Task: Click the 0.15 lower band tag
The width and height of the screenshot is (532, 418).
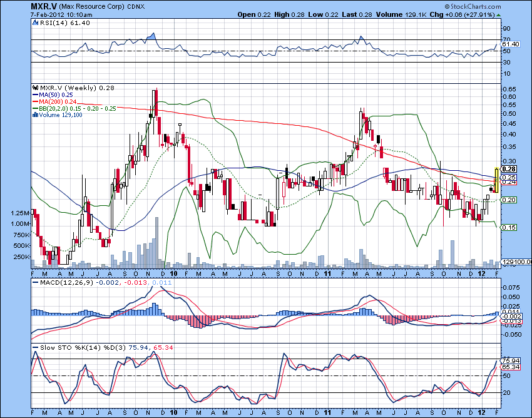Action: coord(509,227)
